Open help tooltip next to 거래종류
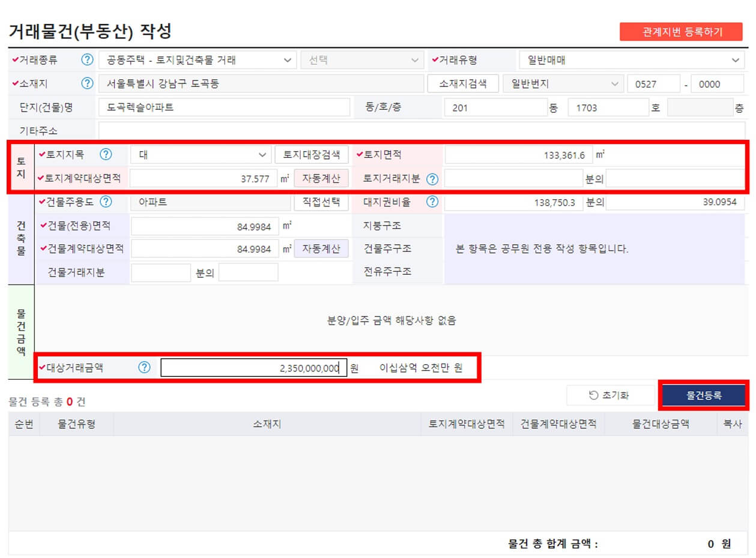The height and width of the screenshot is (558, 756). coord(88,59)
